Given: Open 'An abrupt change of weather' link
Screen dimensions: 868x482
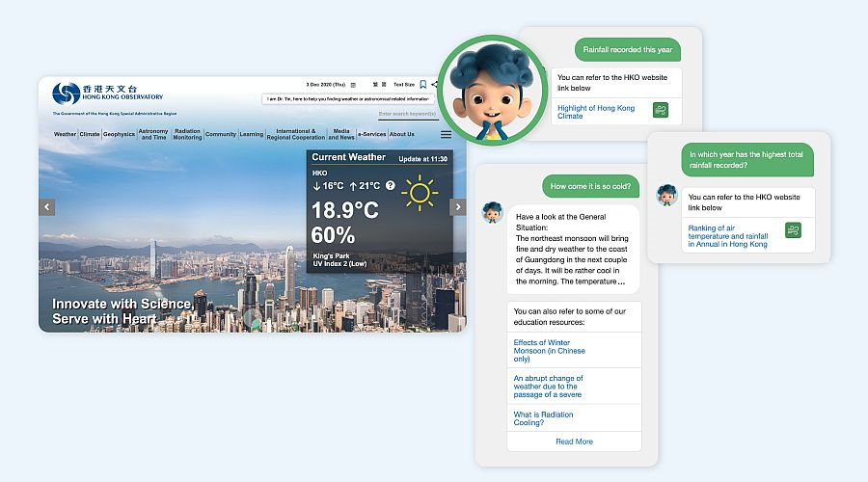Looking at the screenshot, I should pyautogui.click(x=548, y=387).
